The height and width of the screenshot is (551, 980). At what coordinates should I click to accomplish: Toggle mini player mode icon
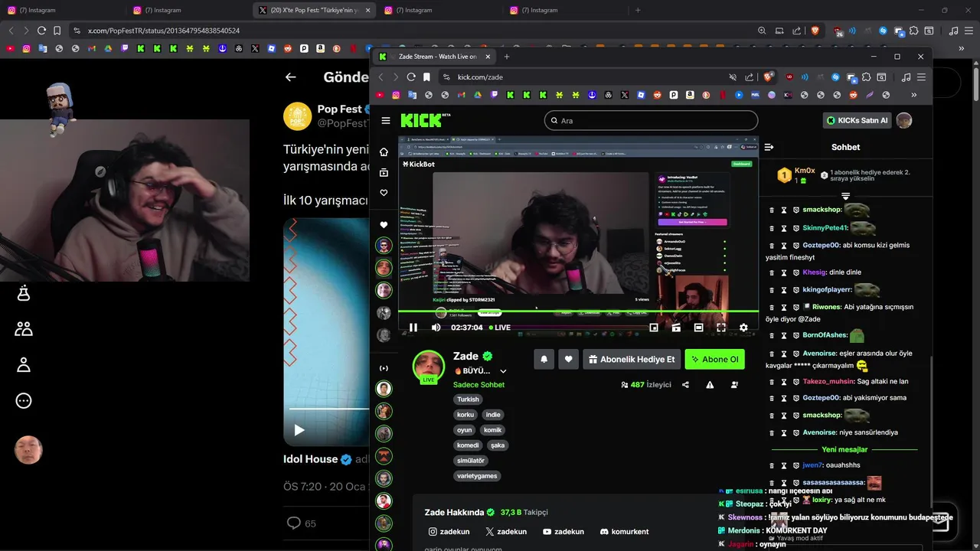pyautogui.click(x=654, y=328)
